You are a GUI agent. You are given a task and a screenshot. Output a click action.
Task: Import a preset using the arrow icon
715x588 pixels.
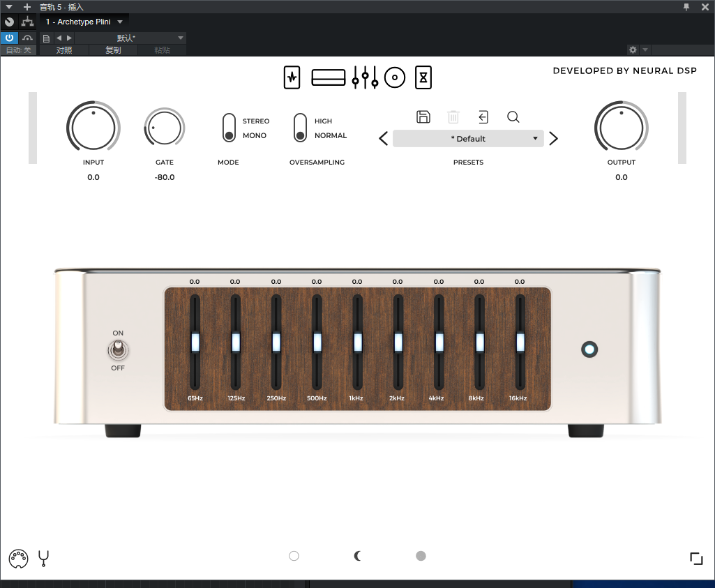click(x=483, y=117)
